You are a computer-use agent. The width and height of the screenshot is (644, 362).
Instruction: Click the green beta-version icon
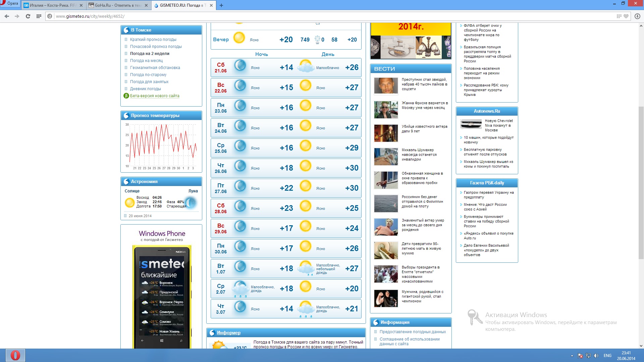(126, 96)
